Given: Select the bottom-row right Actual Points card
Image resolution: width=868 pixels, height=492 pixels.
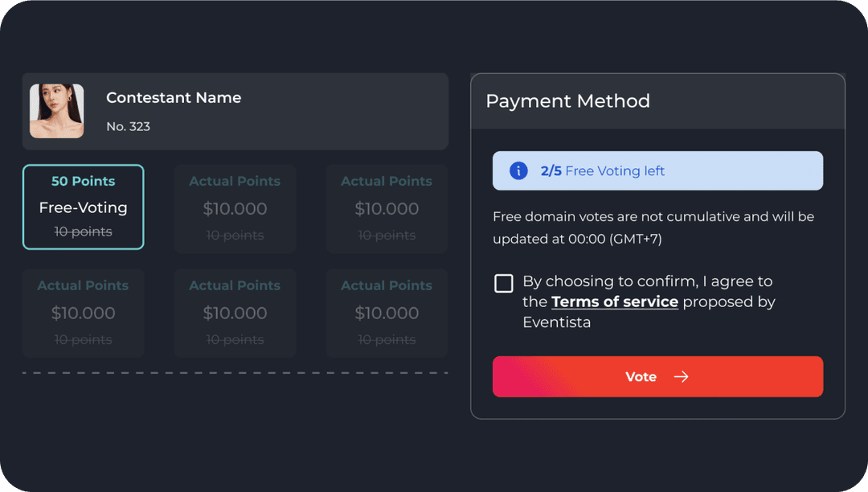Looking at the screenshot, I should pyautogui.click(x=387, y=313).
